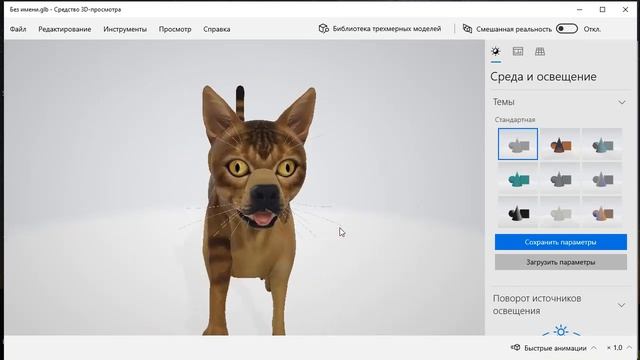The image size is (640, 360).
Task: Select the dark gray theme in middle row center
Action: click(x=560, y=178)
